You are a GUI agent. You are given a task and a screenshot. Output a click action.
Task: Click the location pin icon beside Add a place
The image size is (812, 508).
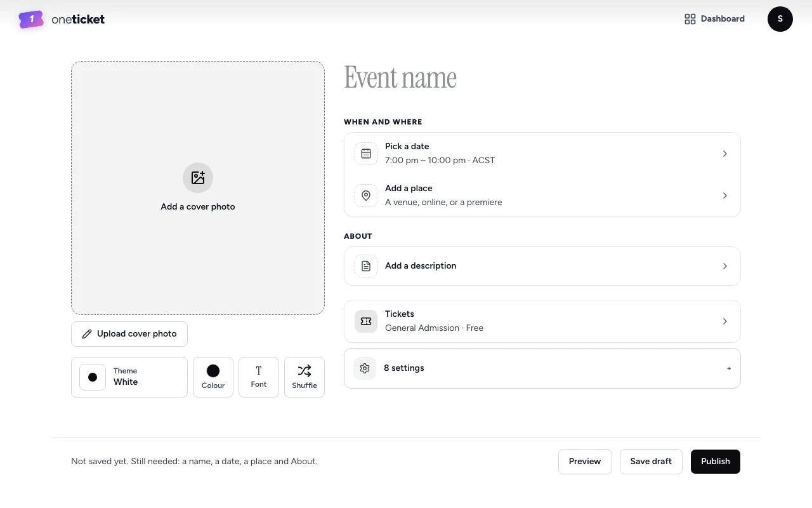(x=366, y=196)
